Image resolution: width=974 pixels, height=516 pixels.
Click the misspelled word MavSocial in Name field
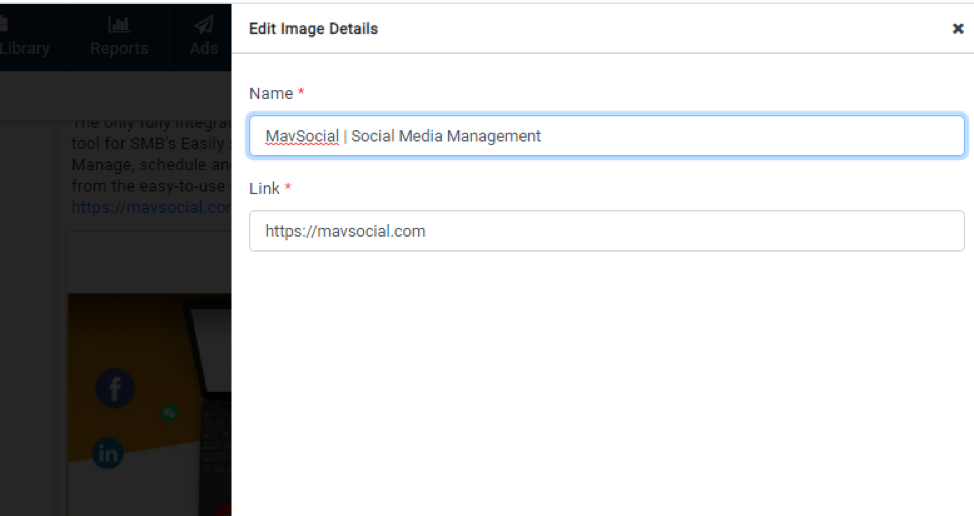[302, 136]
